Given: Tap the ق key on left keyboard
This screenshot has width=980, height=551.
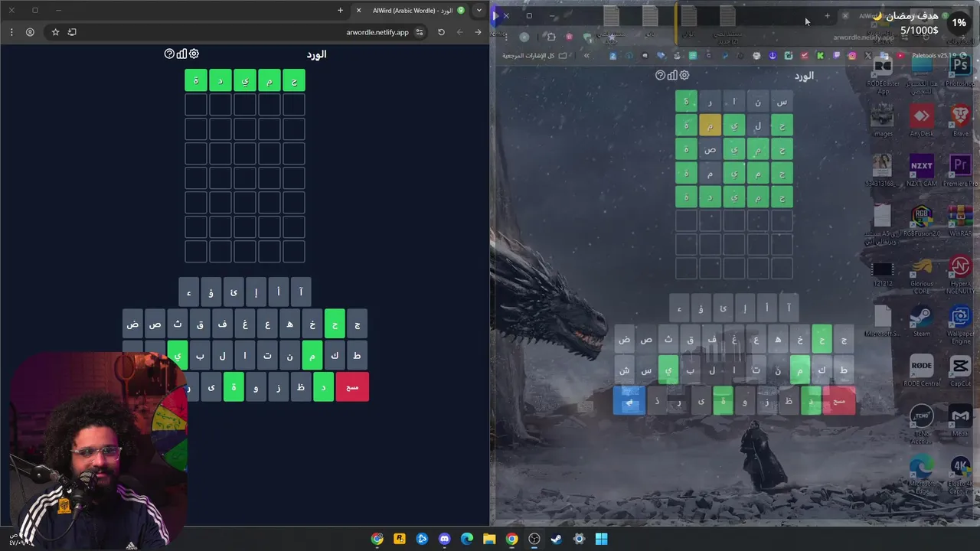Looking at the screenshot, I should [200, 324].
